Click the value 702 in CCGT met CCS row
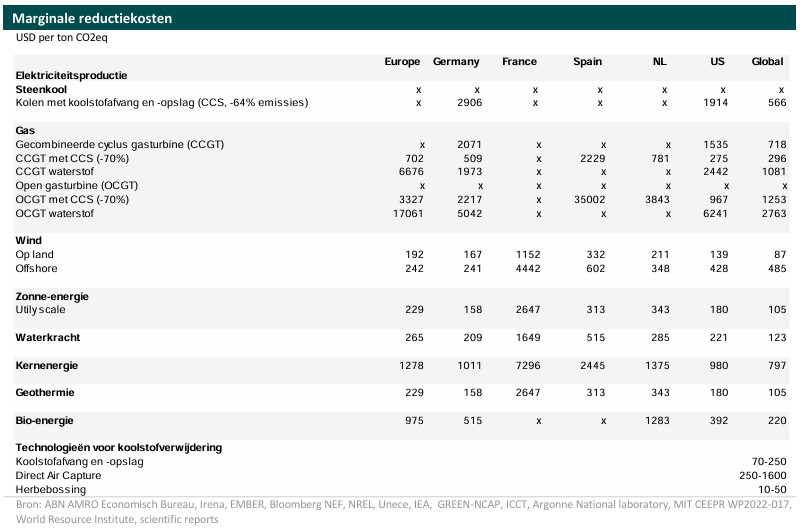Image resolution: width=811 pixels, height=530 pixels. pyautogui.click(x=414, y=158)
